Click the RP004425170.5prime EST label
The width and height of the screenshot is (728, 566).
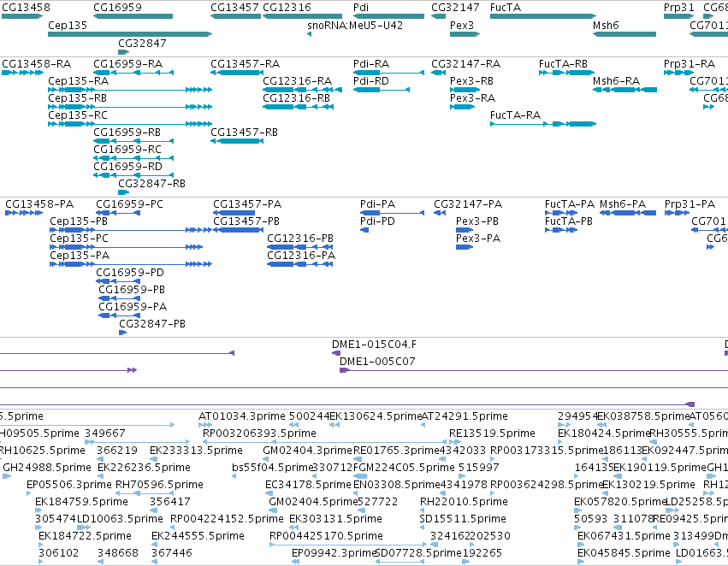(x=327, y=536)
